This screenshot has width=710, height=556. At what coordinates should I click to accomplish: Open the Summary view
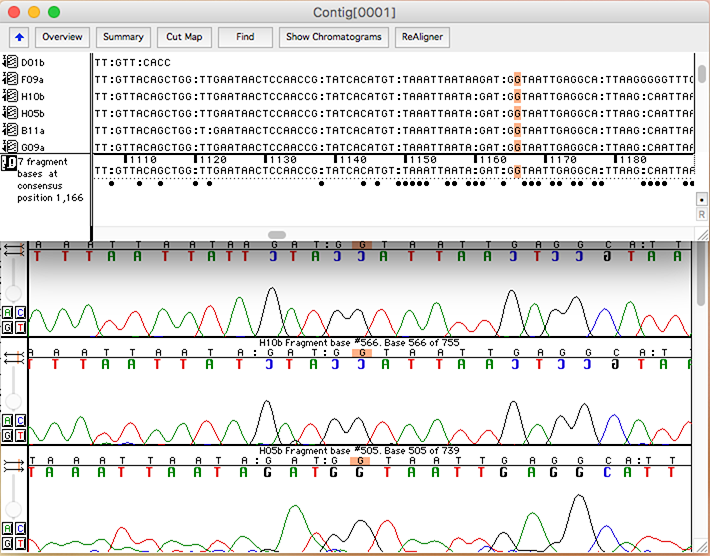tap(123, 37)
